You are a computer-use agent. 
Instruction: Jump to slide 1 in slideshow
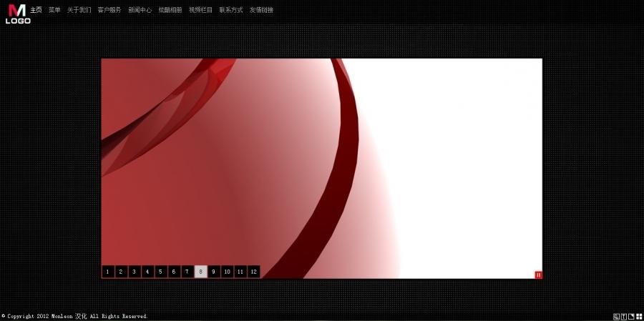coord(107,272)
